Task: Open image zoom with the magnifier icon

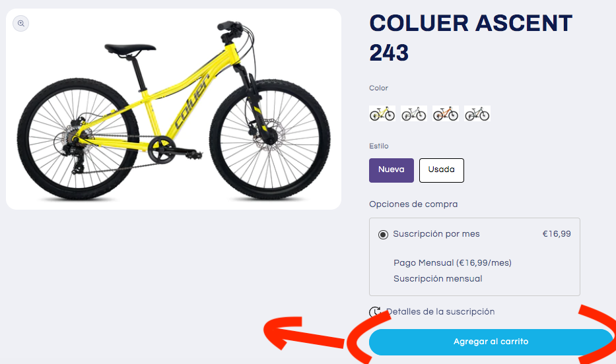Action: click(21, 24)
